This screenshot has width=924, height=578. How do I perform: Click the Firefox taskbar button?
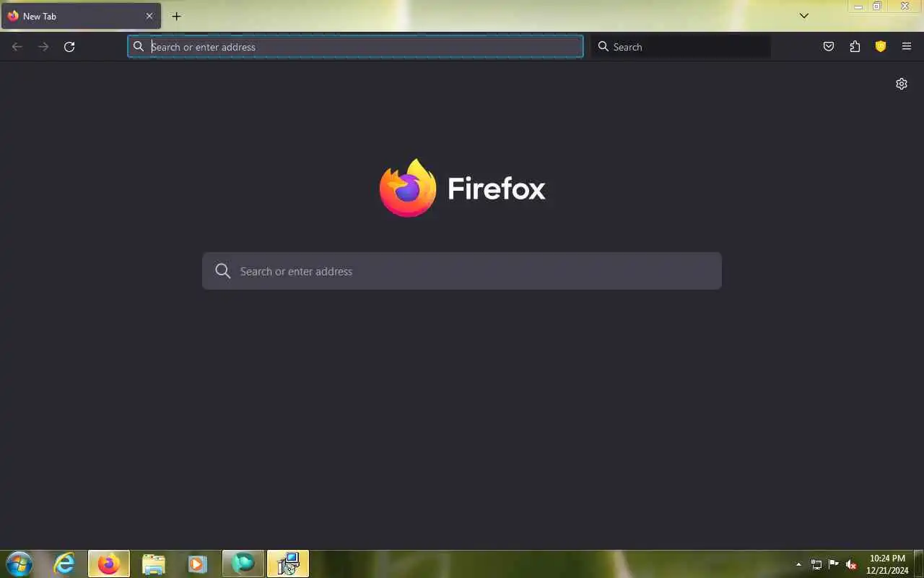pos(109,564)
